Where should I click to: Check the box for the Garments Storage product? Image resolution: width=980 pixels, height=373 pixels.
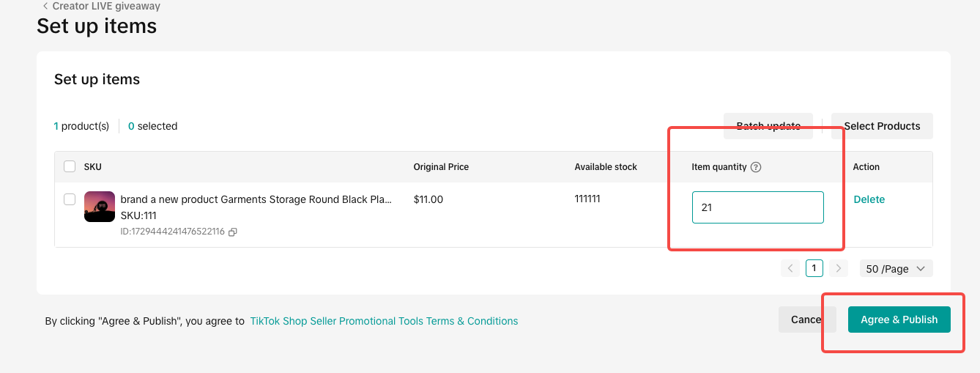[x=70, y=199]
